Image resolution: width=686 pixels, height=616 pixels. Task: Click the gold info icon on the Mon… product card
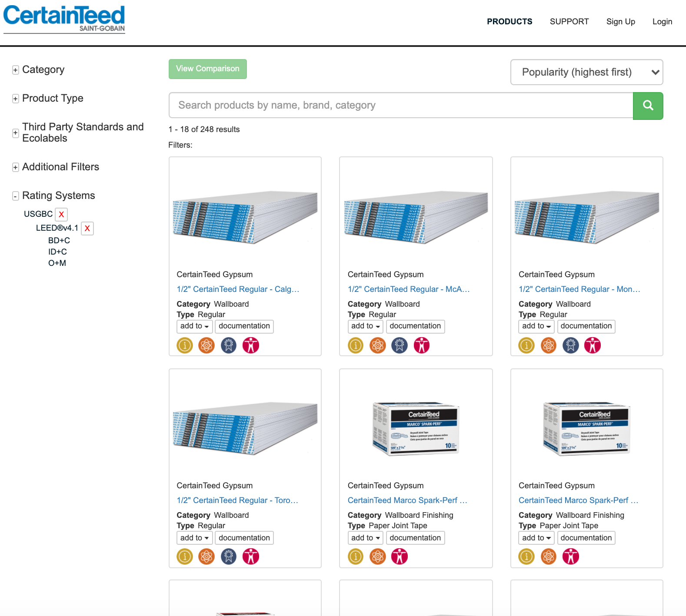pos(526,345)
